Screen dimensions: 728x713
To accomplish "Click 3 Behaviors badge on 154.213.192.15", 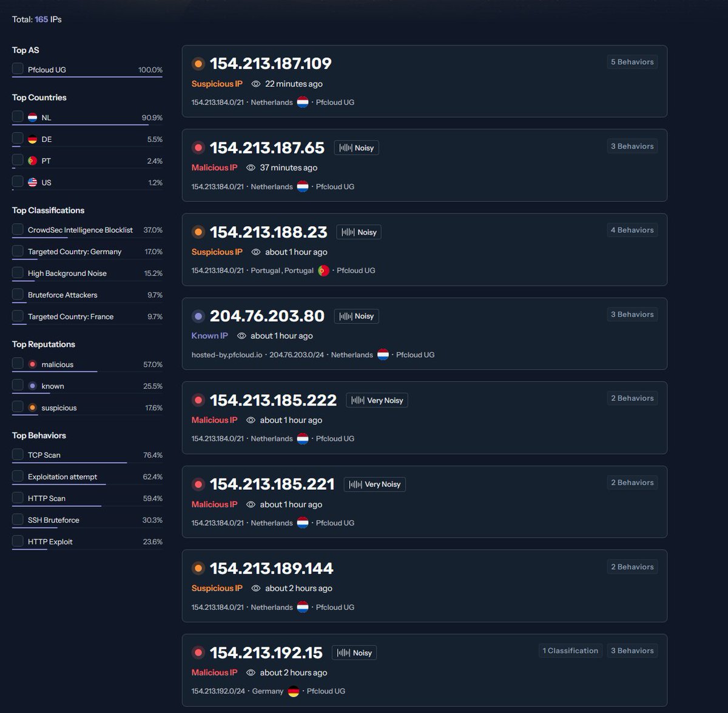I will tap(632, 651).
